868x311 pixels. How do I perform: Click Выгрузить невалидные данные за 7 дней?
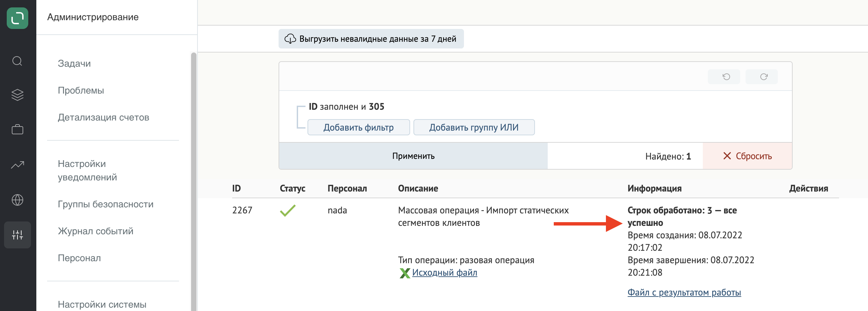[371, 39]
